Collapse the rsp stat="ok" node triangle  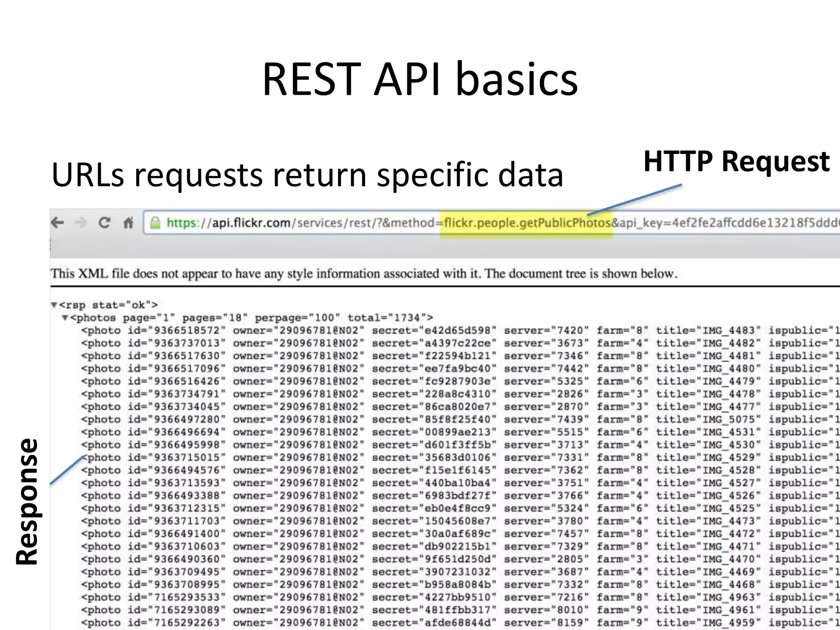pos(54,305)
